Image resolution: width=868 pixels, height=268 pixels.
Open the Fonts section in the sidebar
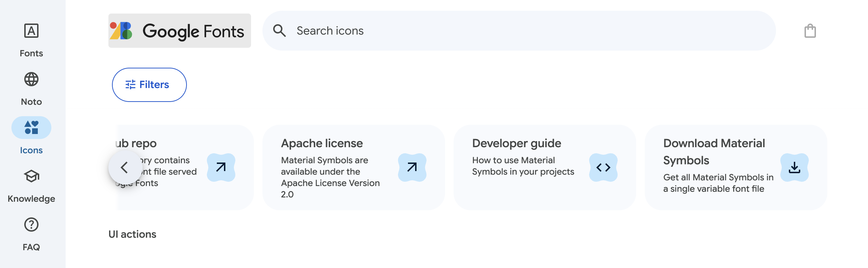coord(31,39)
